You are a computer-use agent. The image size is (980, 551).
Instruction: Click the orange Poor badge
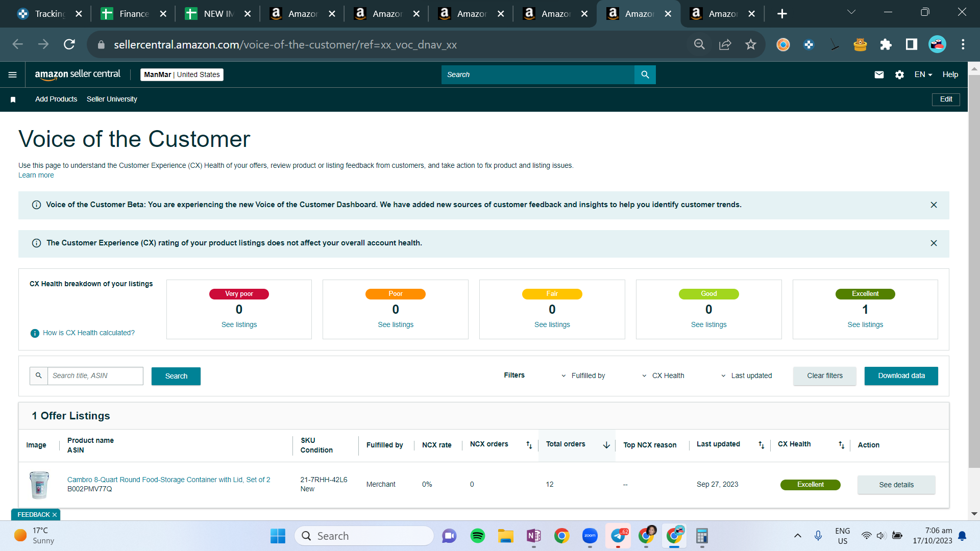(396, 294)
